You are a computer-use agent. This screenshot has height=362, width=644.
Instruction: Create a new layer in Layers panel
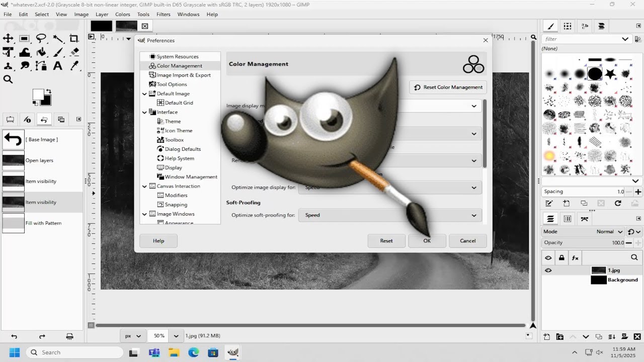[546, 337]
